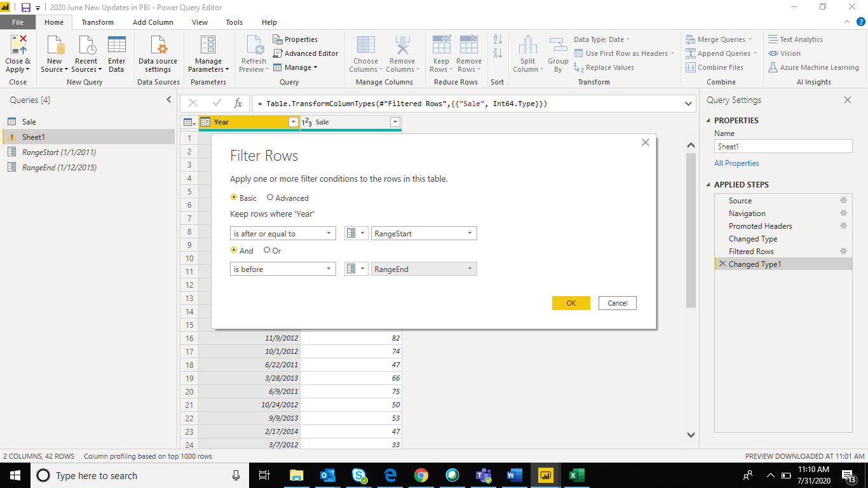This screenshot has height=488, width=868.
Task: Cancel the Filter Rows dialog
Action: [x=618, y=303]
